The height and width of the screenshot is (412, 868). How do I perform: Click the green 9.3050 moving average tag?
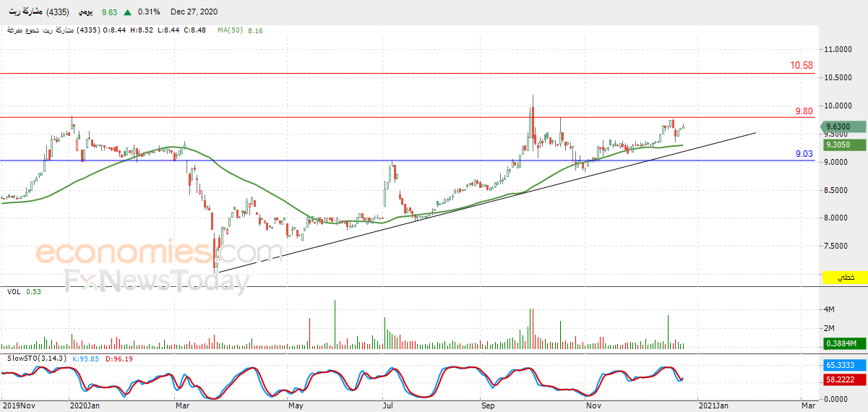tap(843, 145)
